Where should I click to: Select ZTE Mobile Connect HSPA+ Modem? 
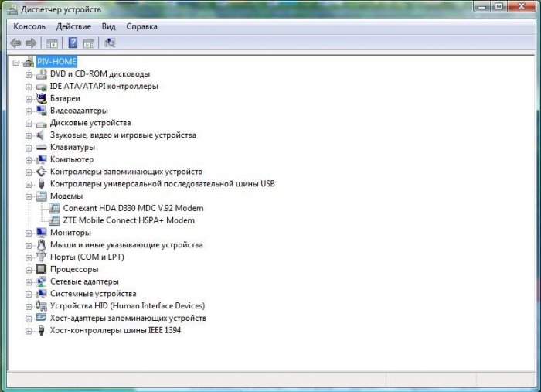click(128, 220)
